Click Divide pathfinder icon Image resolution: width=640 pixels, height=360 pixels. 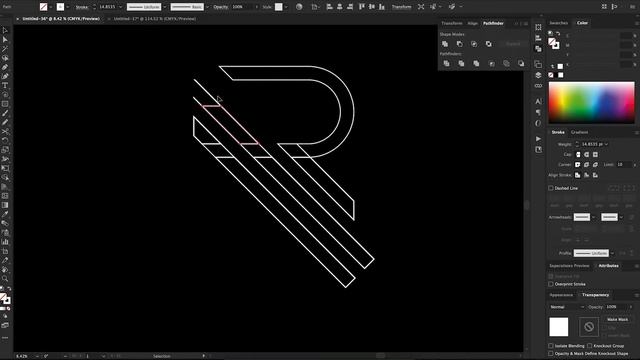447,63
